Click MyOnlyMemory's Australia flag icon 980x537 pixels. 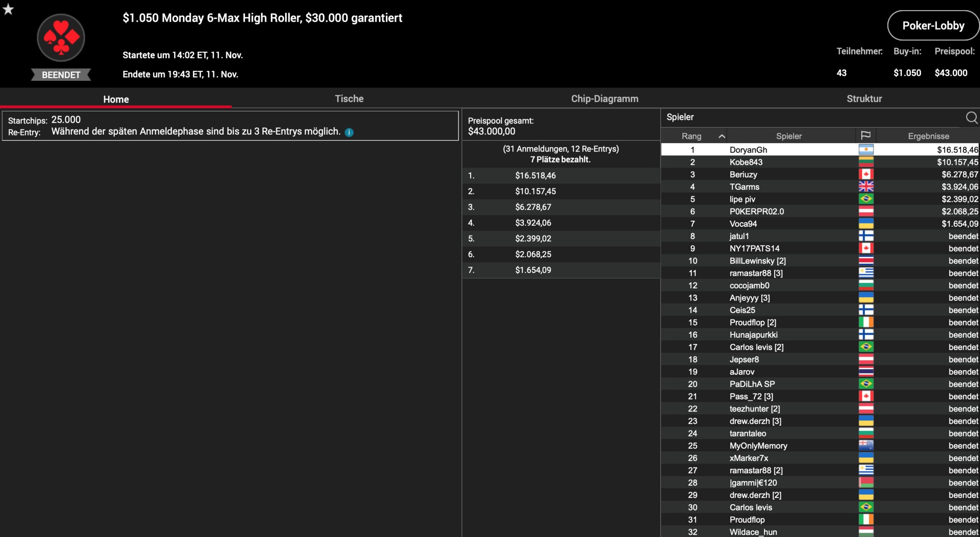click(x=866, y=445)
